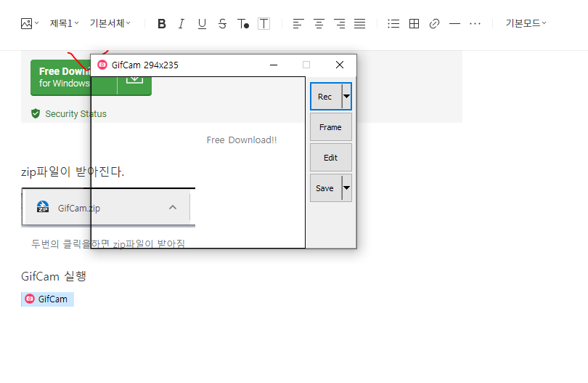
Task: Insert a horizontal divider line
Action: point(454,24)
